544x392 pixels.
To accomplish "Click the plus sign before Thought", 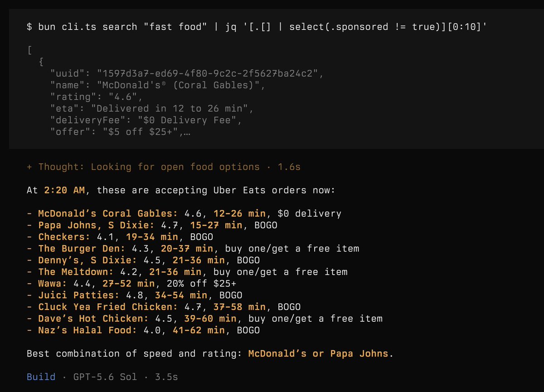I will 29,167.
